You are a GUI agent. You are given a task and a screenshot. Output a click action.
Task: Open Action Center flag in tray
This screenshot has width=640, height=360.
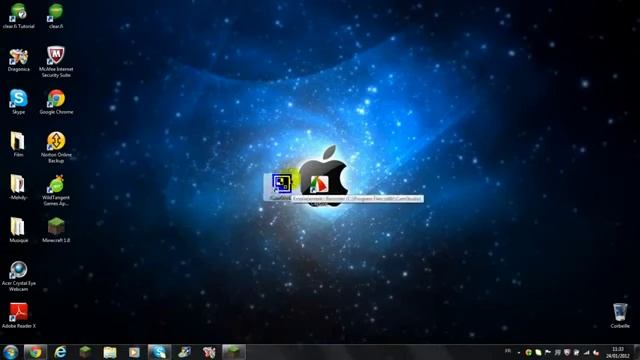pyautogui.click(x=548, y=352)
